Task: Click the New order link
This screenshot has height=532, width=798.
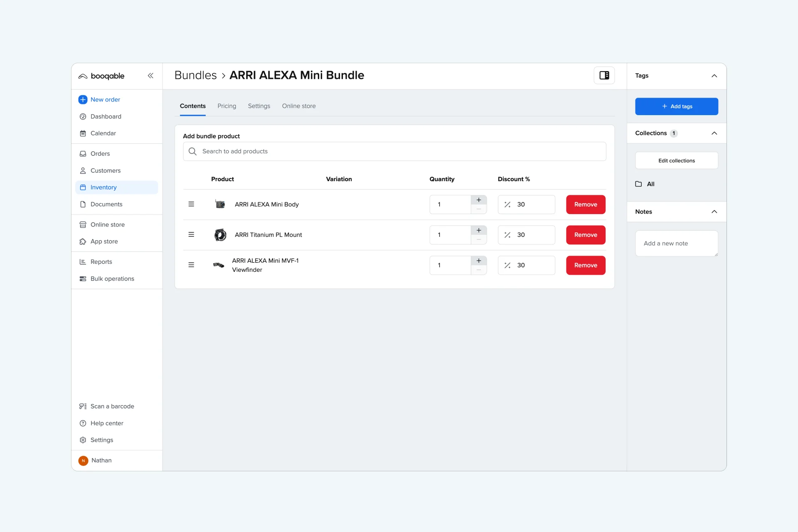Action: click(x=105, y=100)
